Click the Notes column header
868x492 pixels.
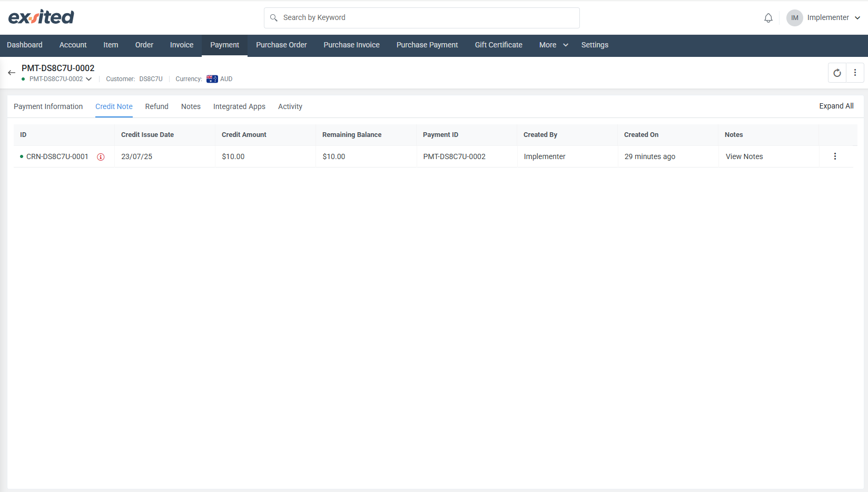tap(734, 135)
